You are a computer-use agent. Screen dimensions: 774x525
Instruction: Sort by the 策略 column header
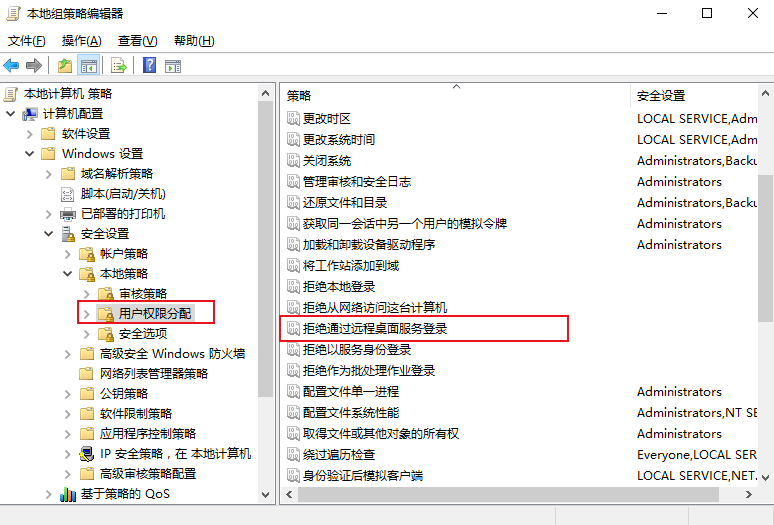click(456, 95)
